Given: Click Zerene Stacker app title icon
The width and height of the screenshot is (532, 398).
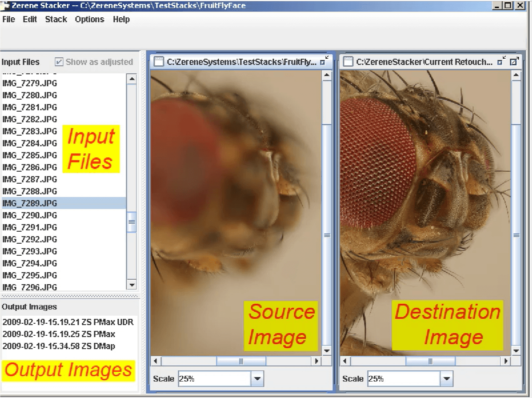Looking at the screenshot, I should [x=5, y=5].
